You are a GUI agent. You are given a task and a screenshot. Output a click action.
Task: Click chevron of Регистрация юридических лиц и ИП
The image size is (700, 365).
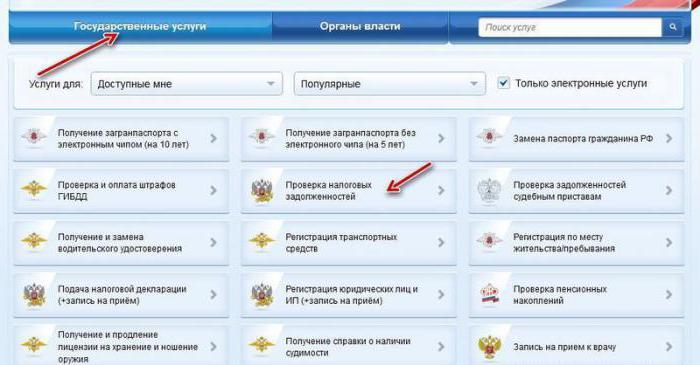tap(441, 295)
